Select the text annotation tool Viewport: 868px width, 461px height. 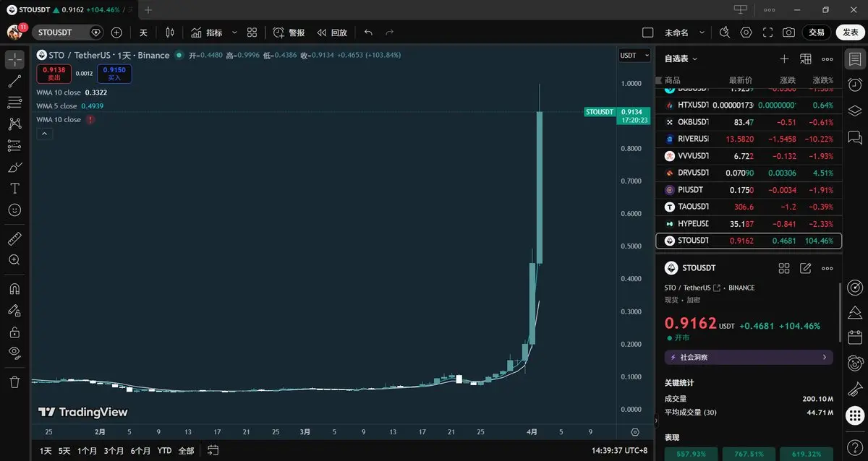pos(14,188)
